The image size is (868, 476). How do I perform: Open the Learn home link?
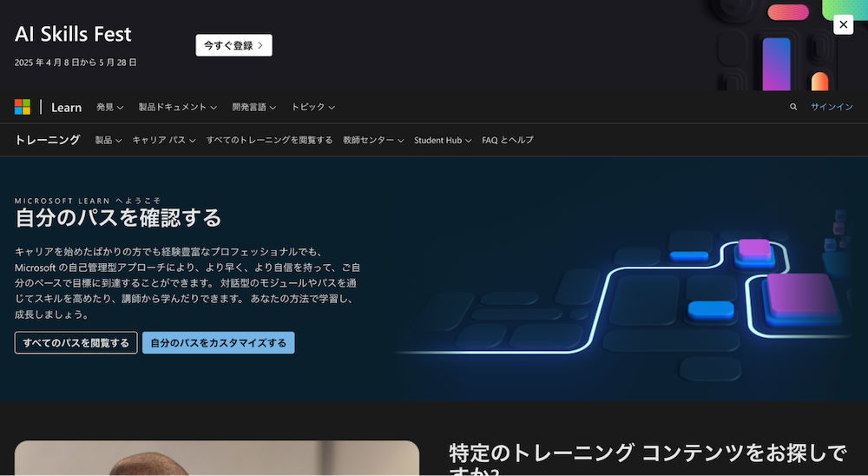click(67, 108)
